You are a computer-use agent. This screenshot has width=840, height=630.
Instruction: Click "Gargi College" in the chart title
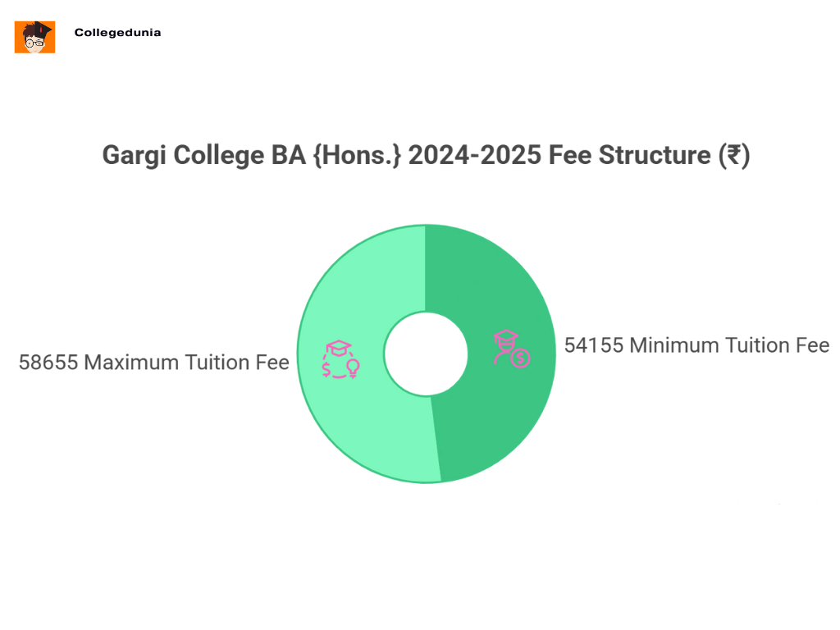pos(179,156)
